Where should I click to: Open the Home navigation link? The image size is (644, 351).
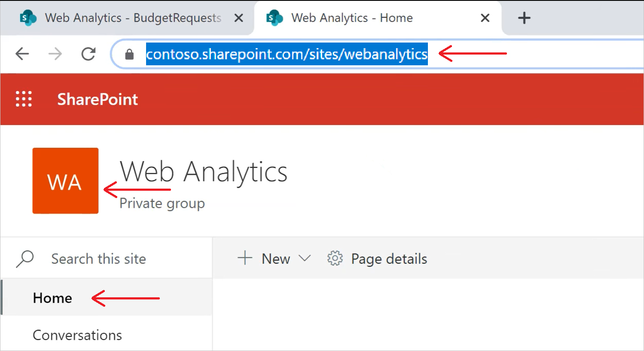pyautogui.click(x=52, y=297)
